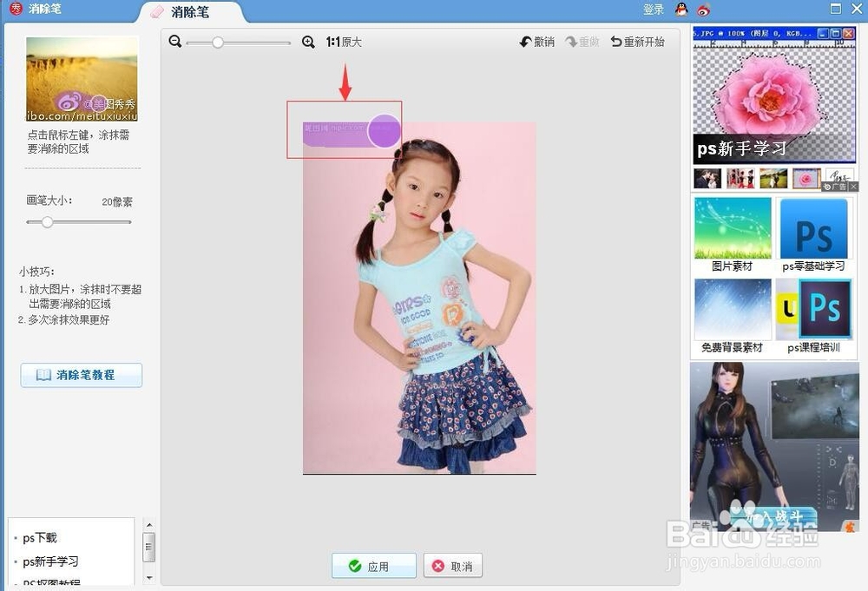
Task: Click 1:1原大 to view original size
Action: [343, 41]
